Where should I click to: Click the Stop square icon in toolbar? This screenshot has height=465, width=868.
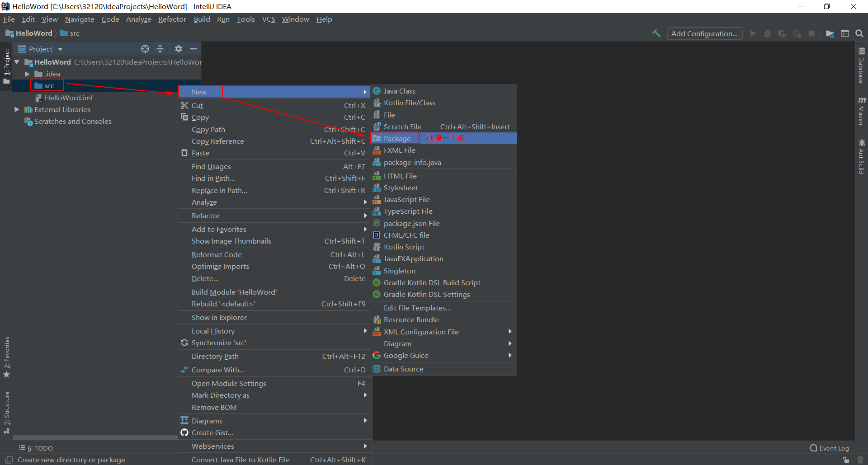811,33
